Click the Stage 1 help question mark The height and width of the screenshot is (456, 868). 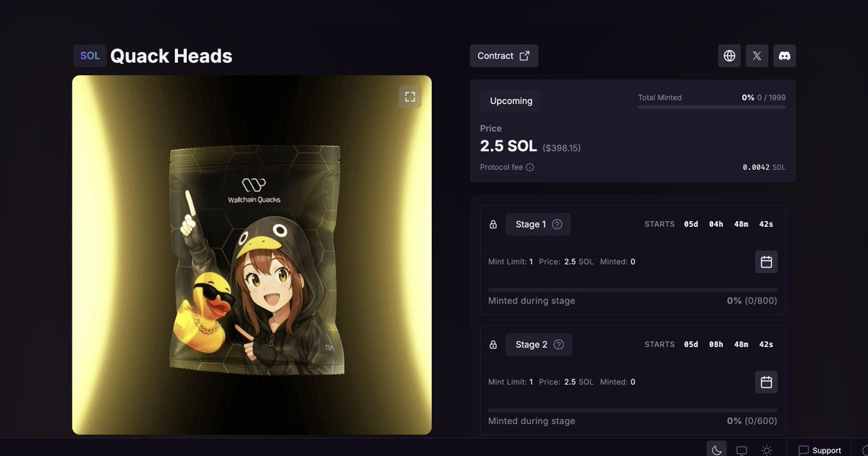[x=557, y=225]
